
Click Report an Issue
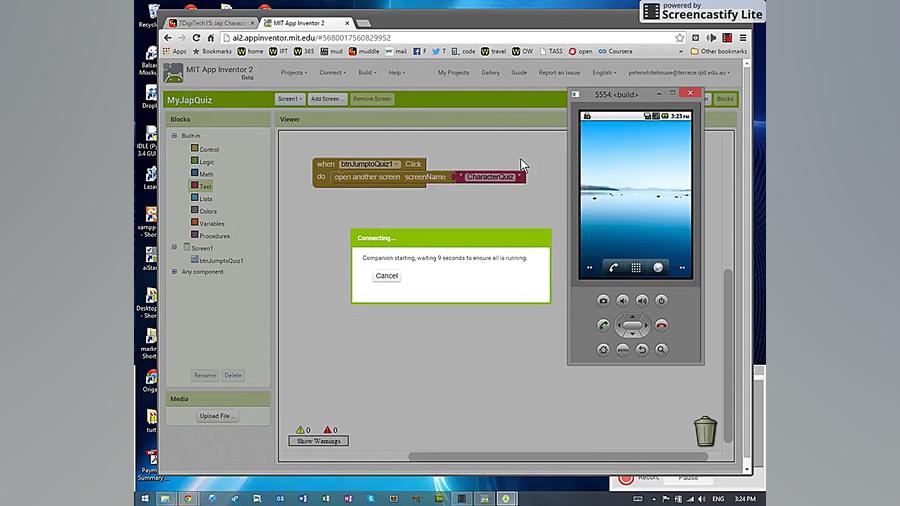559,73
